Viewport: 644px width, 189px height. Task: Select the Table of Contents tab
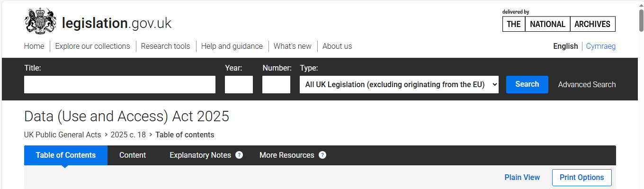[66, 155]
